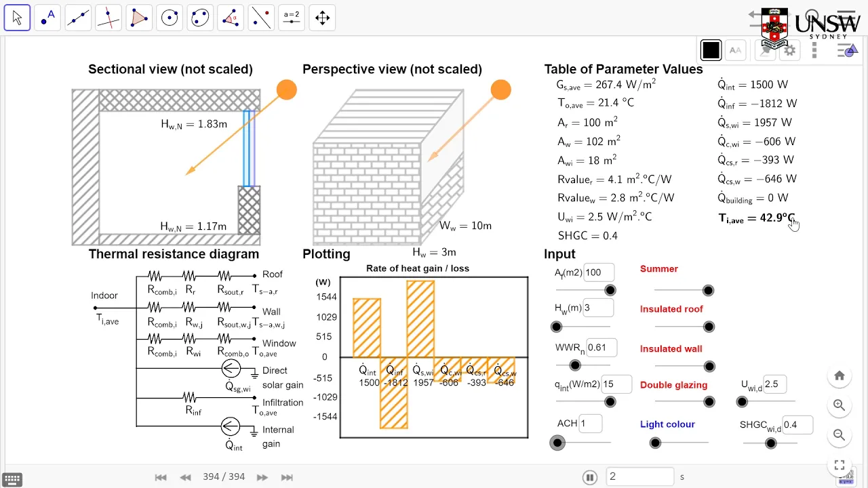
Task: Click the ACH input field showing 1
Action: 591,424
